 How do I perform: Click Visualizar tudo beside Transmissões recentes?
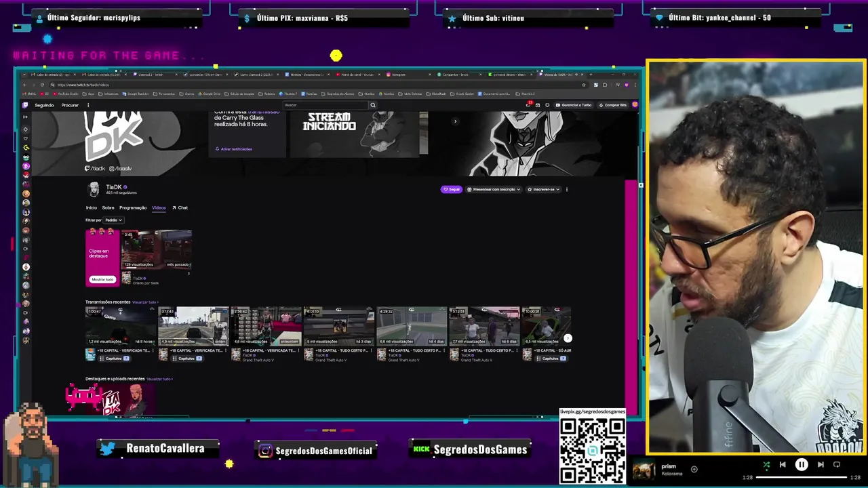pos(144,302)
